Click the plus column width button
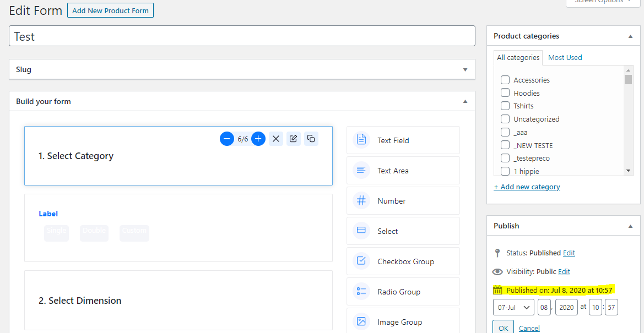 (x=258, y=139)
